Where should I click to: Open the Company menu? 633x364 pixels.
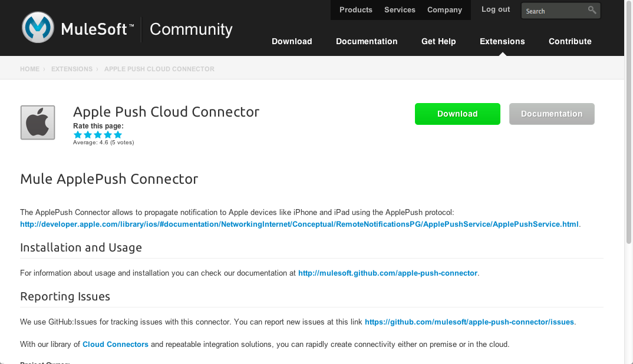pos(444,10)
